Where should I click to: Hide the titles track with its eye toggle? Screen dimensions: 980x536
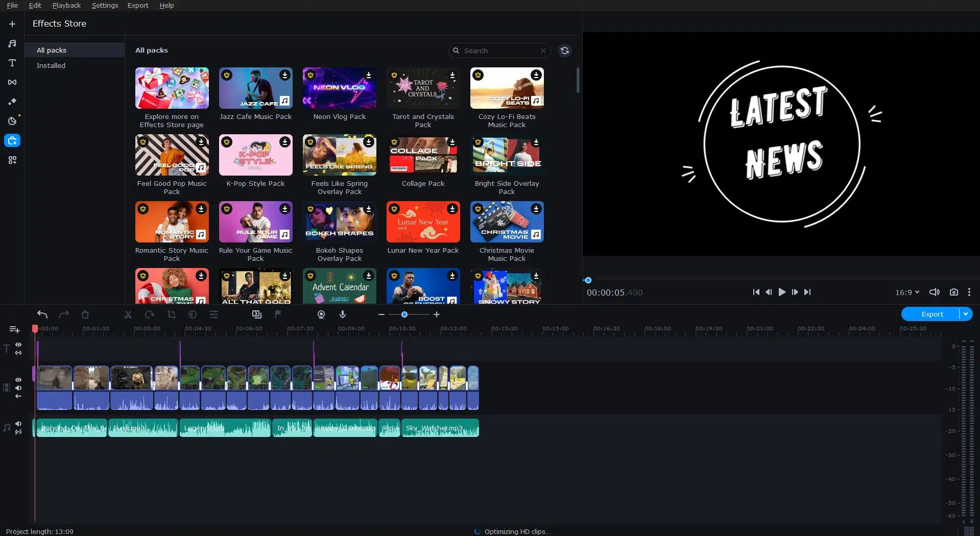click(18, 345)
